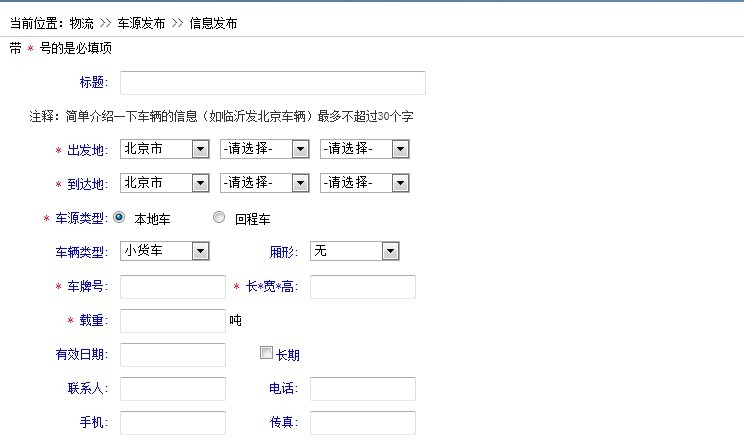This screenshot has height=438, width=744.
Task: Tick the 长期 checkbox
Action: pyautogui.click(x=266, y=353)
